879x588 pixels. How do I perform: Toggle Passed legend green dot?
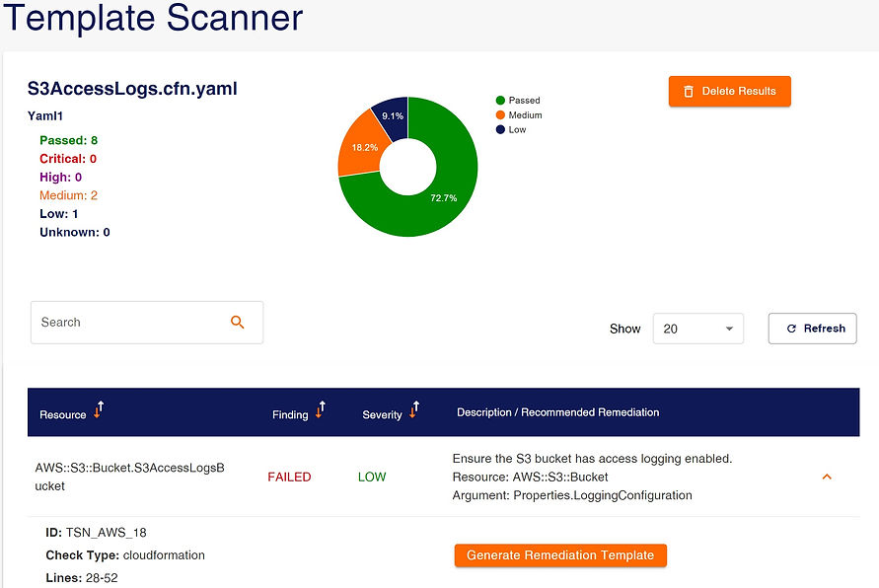[500, 101]
